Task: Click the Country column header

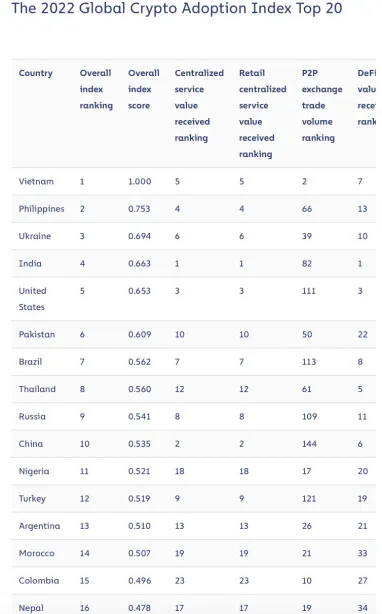Action: click(x=36, y=73)
